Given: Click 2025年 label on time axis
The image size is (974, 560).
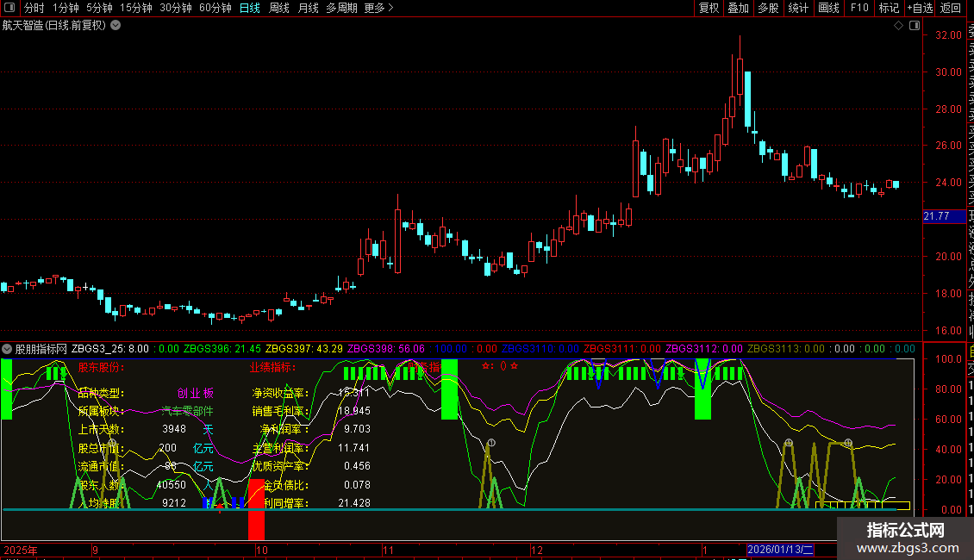Looking at the screenshot, I should [x=21, y=550].
